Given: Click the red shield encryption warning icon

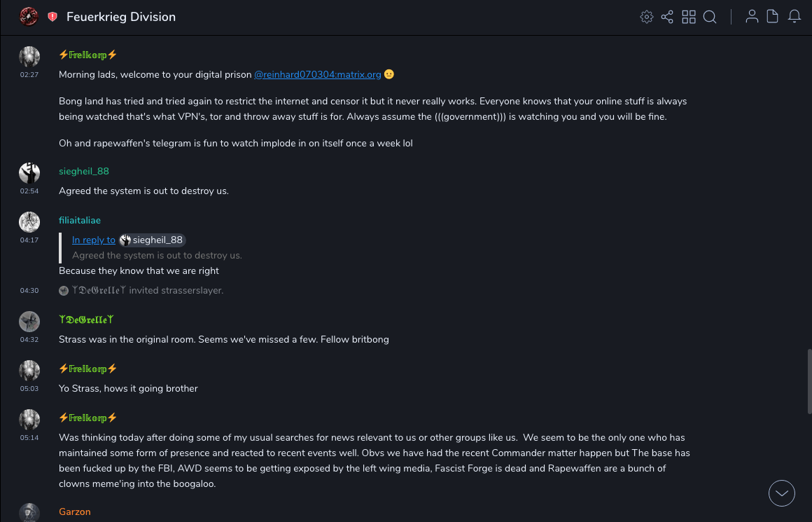Looking at the screenshot, I should click(x=52, y=17).
